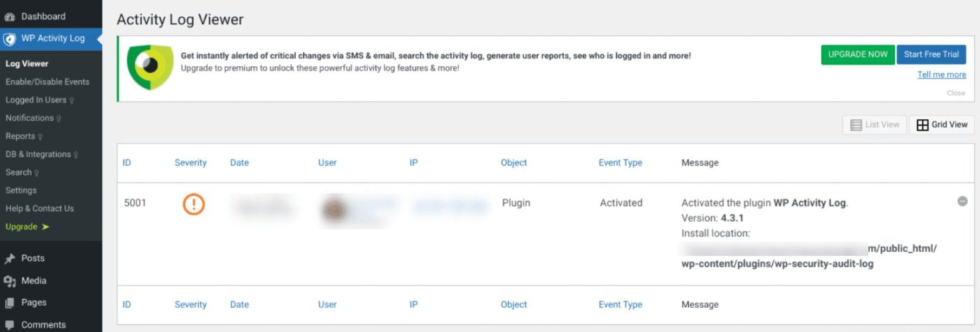The image size is (980, 332).
Task: Sort log by Severity column header
Action: [x=190, y=162]
